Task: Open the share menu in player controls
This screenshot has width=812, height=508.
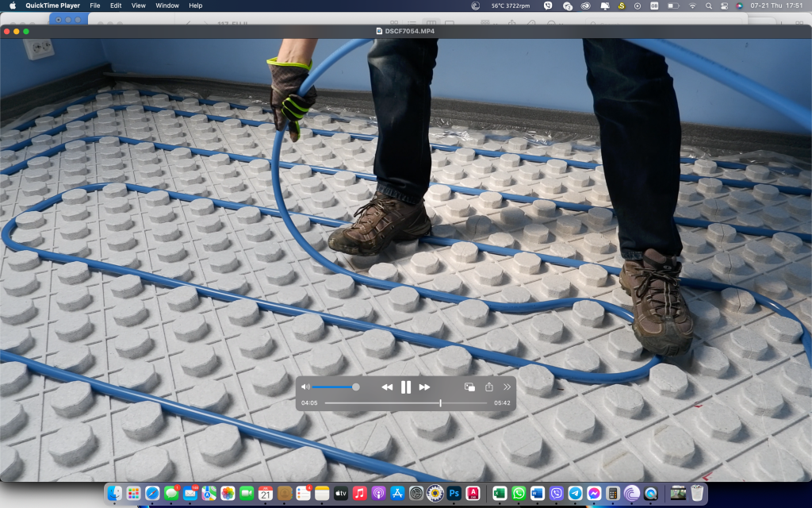Action: point(489,387)
